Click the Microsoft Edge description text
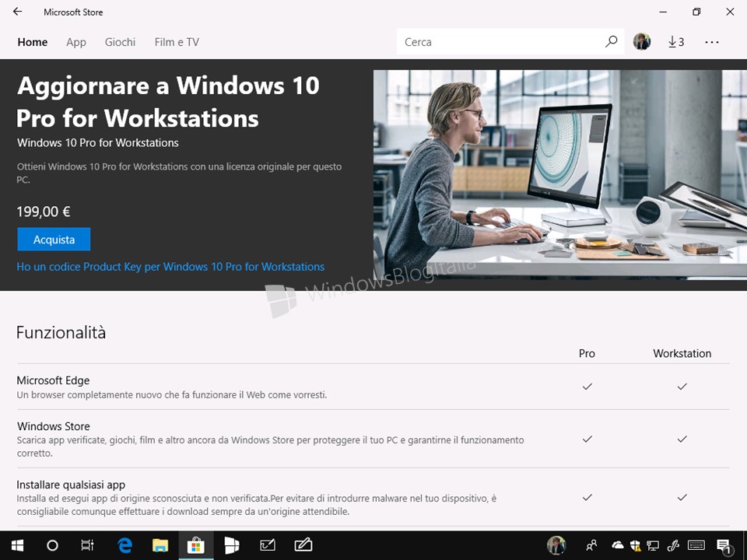 tap(171, 395)
